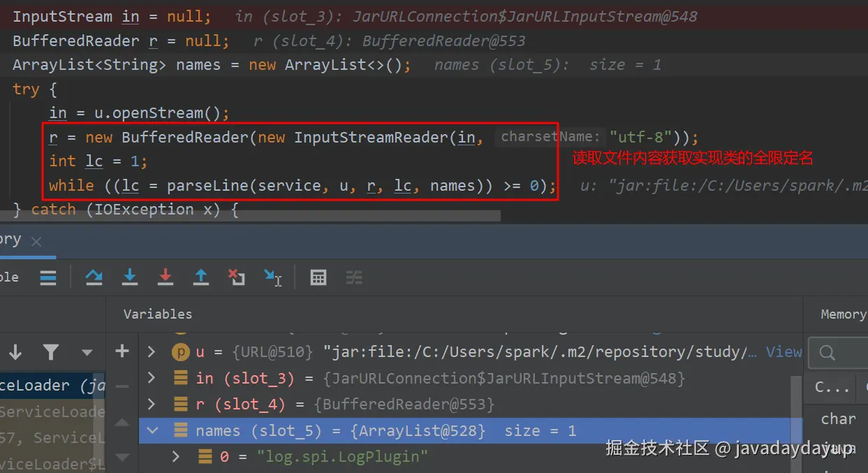Click 'int lc = 1;' code line
This screenshot has height=473, width=868.
(x=98, y=161)
